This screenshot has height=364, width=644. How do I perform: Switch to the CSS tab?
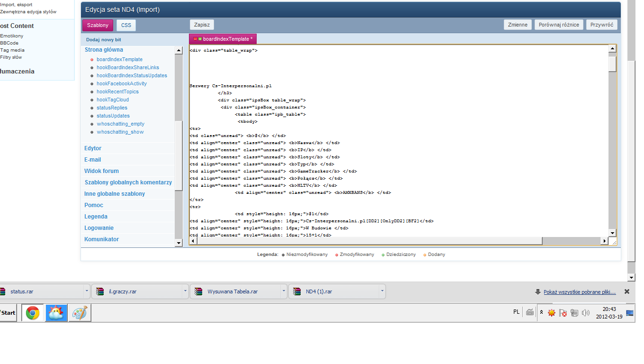pos(126,25)
